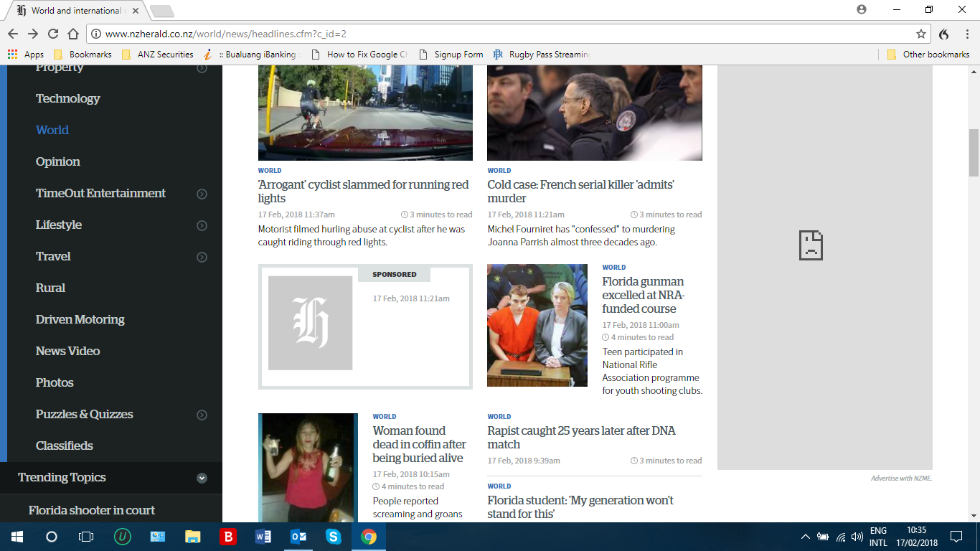Open the green U app on taskbar
This screenshot has height=551, width=980.
coord(123,537)
